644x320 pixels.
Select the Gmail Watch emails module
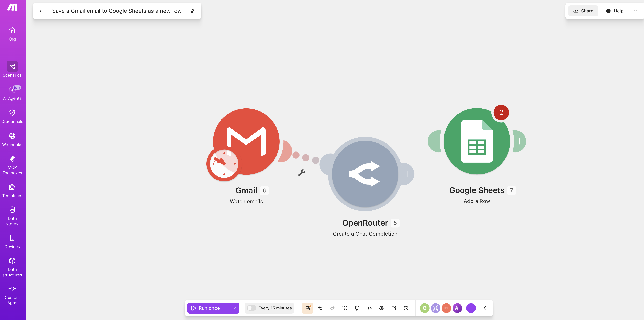[246, 141]
